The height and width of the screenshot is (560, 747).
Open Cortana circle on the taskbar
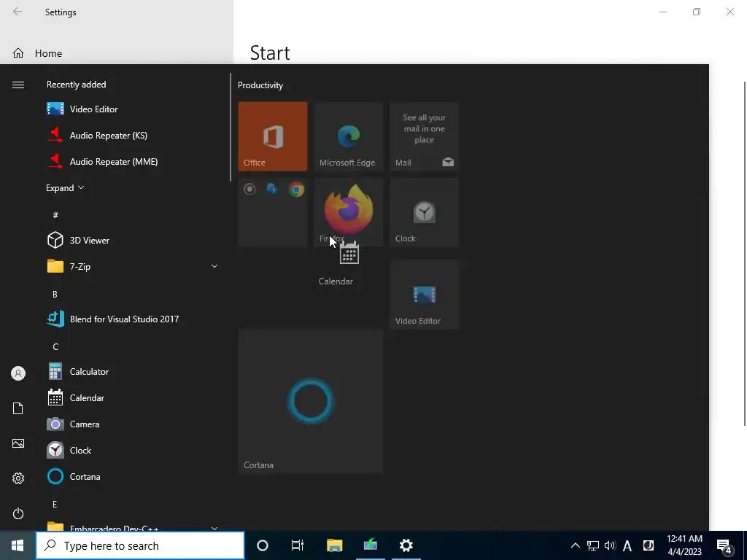click(263, 545)
